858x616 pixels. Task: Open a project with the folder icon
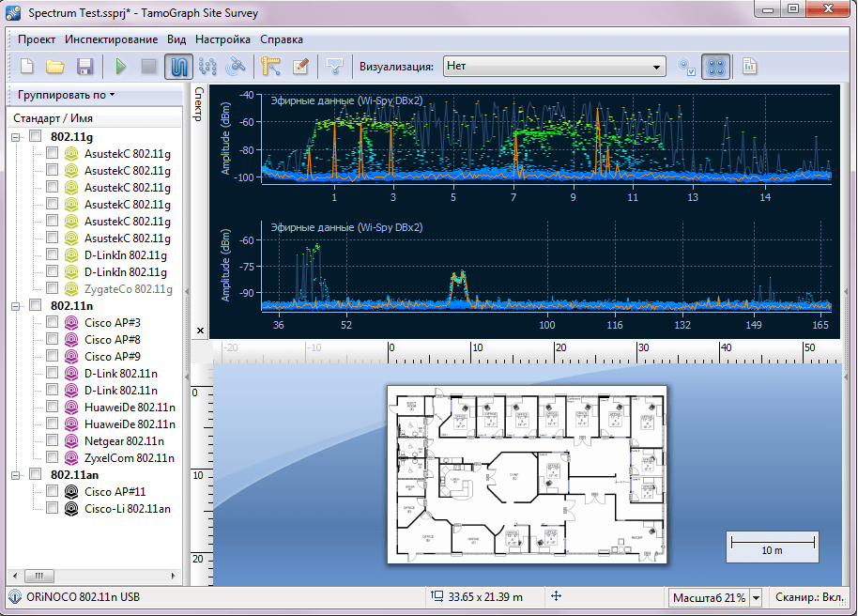(x=55, y=67)
